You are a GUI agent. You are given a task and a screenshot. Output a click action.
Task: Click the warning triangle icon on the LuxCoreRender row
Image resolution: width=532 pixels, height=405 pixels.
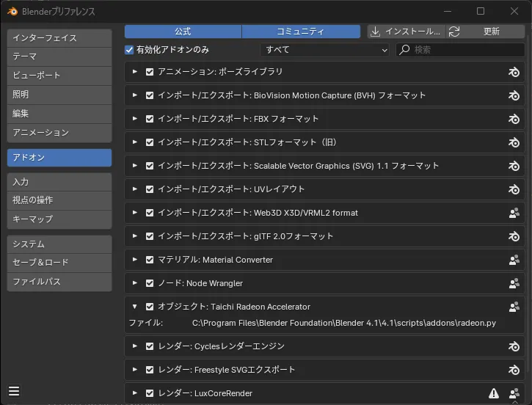(x=494, y=393)
